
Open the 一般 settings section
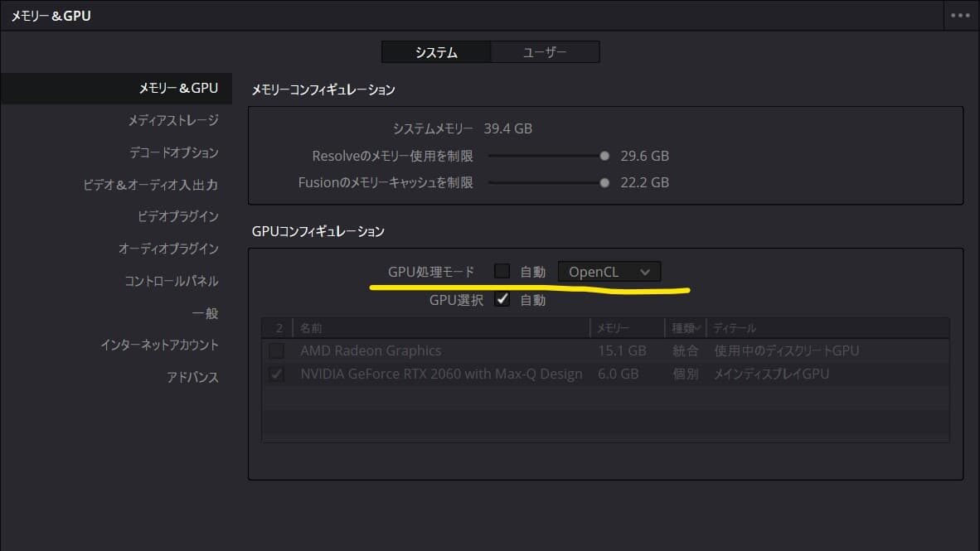coord(205,313)
